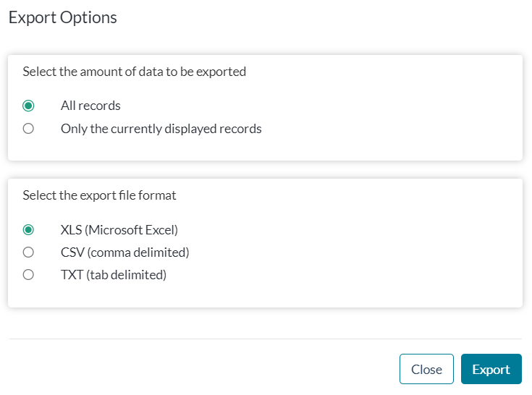This screenshot has width=532, height=395.
Task: Select the TXT tab delimited radio button
Action: (28, 275)
